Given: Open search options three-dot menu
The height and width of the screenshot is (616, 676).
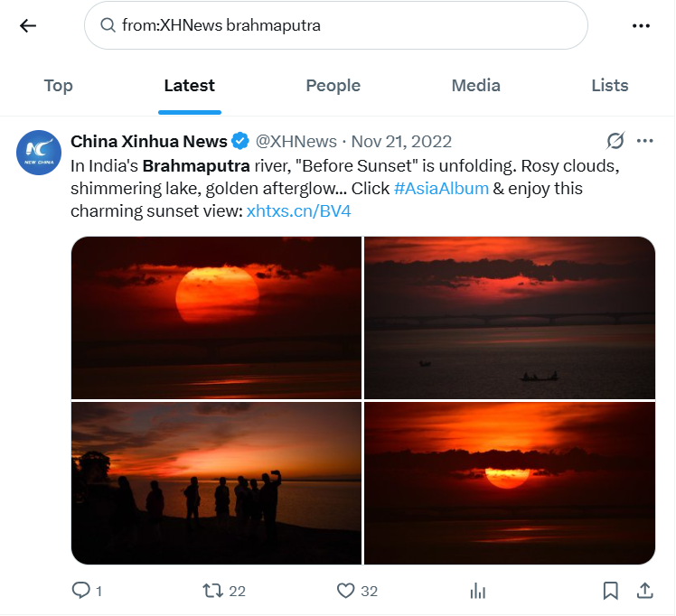Looking at the screenshot, I should tap(641, 25).
